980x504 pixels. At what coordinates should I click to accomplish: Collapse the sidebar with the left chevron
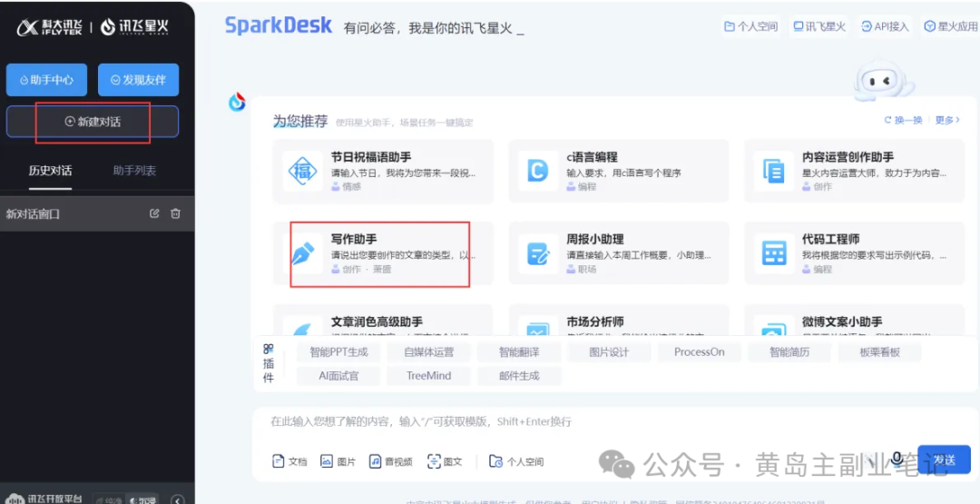coord(178,499)
